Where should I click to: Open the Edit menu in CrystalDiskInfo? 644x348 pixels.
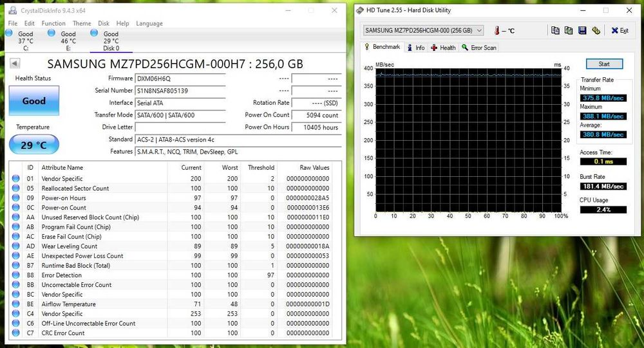29,23
